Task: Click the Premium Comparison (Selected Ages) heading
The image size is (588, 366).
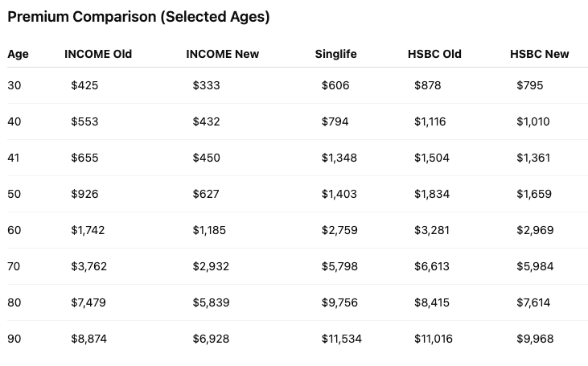Action: click(x=138, y=17)
